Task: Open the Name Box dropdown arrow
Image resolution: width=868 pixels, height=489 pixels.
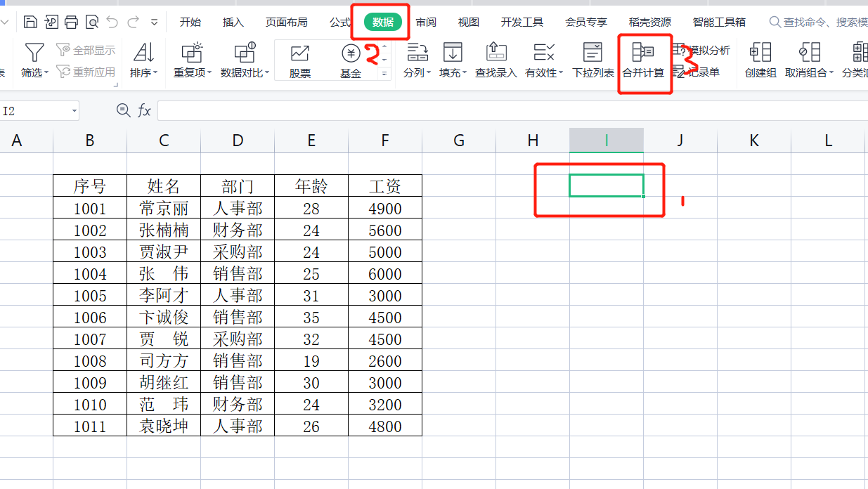Action: tap(74, 111)
